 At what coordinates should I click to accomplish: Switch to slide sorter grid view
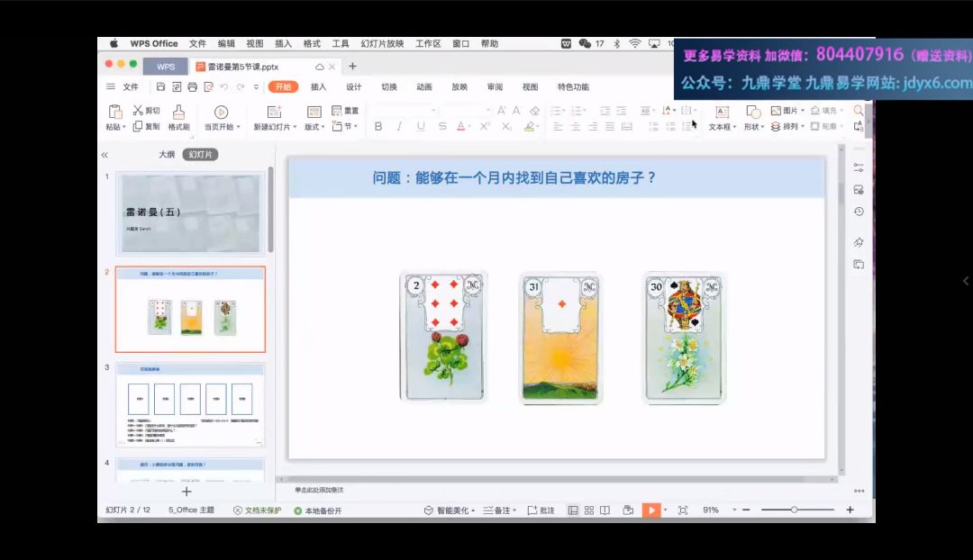pyautogui.click(x=588, y=510)
